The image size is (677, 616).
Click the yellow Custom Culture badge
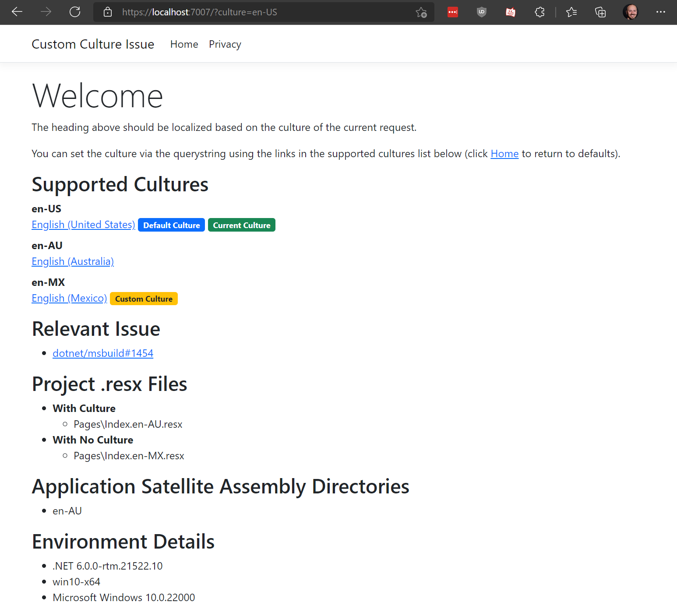click(144, 299)
